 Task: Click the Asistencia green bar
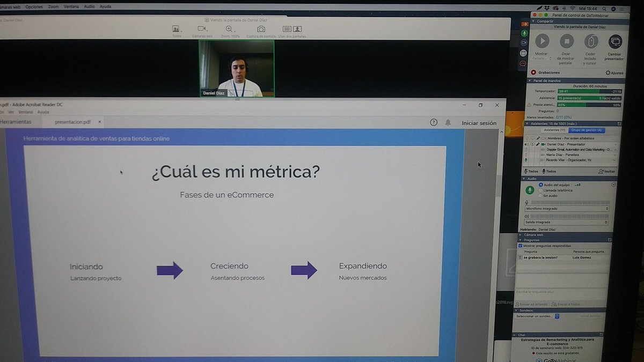589,98
